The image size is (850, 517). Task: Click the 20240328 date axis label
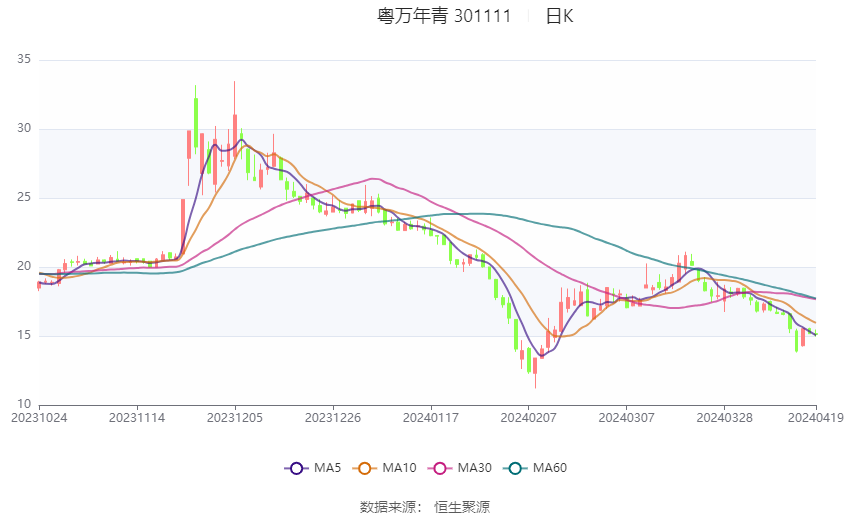(724, 418)
